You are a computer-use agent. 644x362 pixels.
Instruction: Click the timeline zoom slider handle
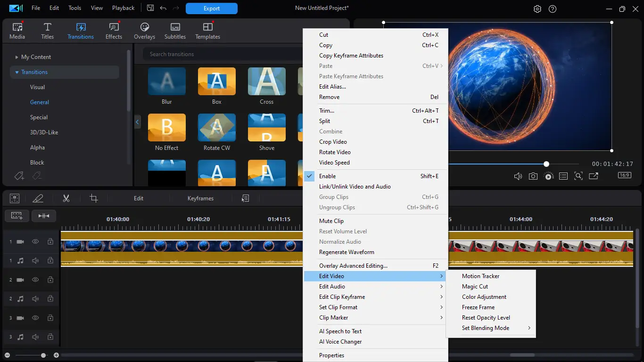click(x=43, y=355)
